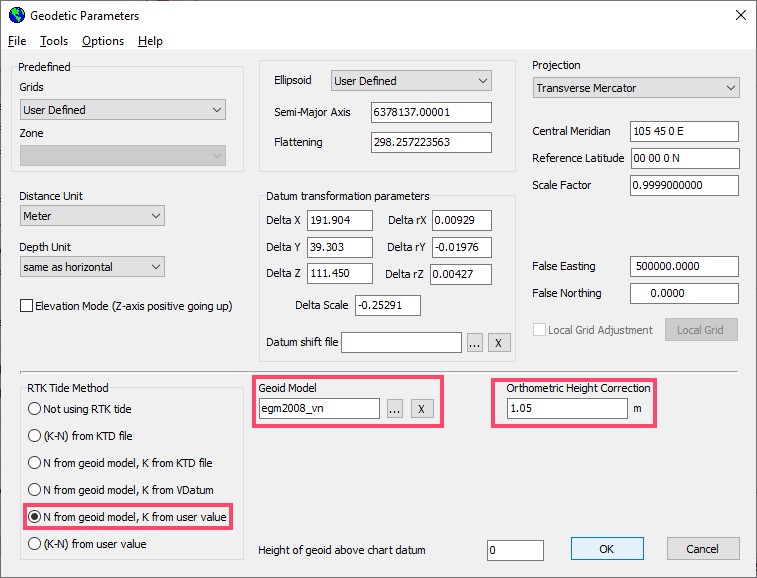Open the Tools menu
This screenshot has height=578, width=757.
(54, 41)
